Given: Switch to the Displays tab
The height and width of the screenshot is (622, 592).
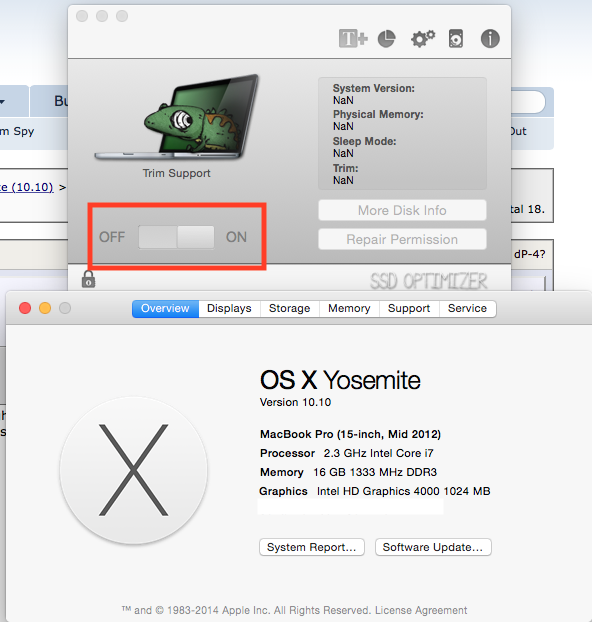Looking at the screenshot, I should pos(229,308).
